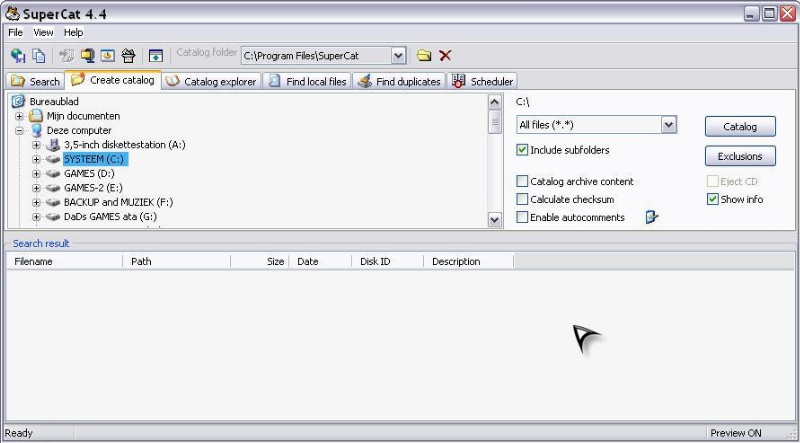Click the Deze computer icon in tree

(36, 130)
